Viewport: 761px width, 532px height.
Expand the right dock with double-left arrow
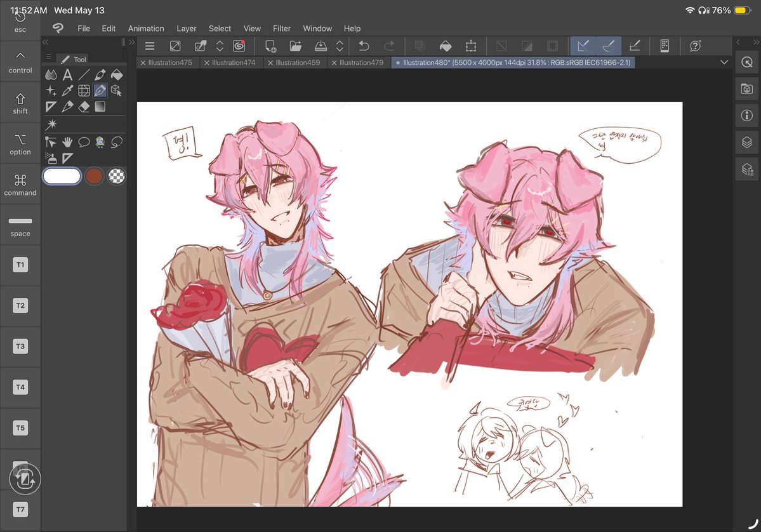738,43
